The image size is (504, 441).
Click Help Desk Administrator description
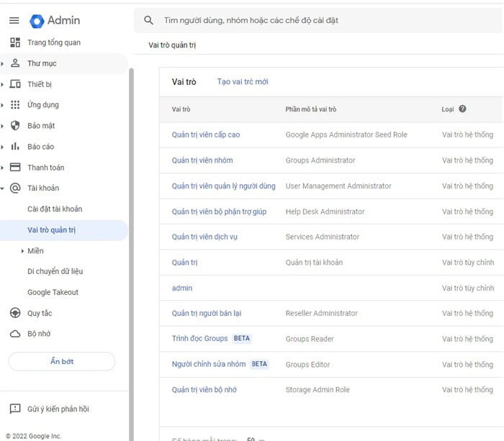point(325,212)
